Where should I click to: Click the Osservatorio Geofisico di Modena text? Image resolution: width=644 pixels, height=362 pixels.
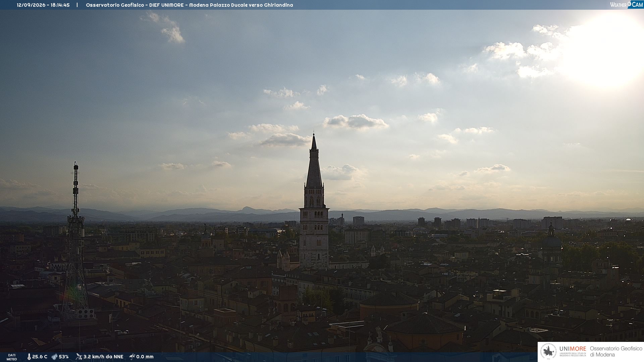616,352
